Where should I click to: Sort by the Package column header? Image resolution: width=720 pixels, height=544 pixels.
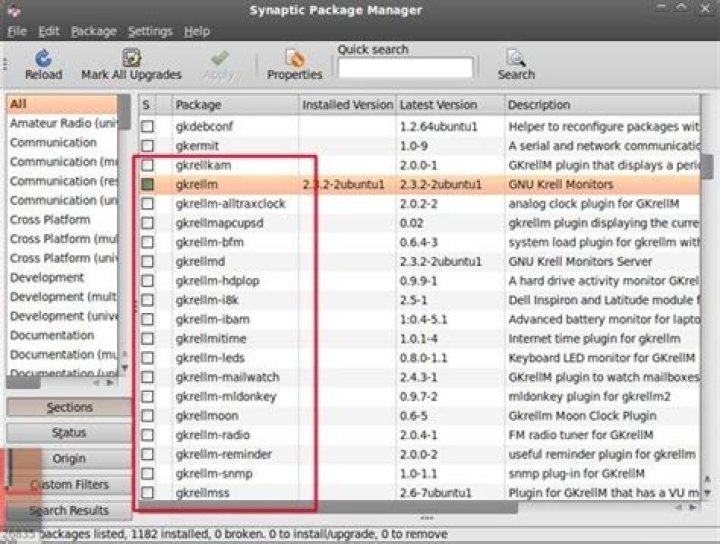pyautogui.click(x=235, y=105)
